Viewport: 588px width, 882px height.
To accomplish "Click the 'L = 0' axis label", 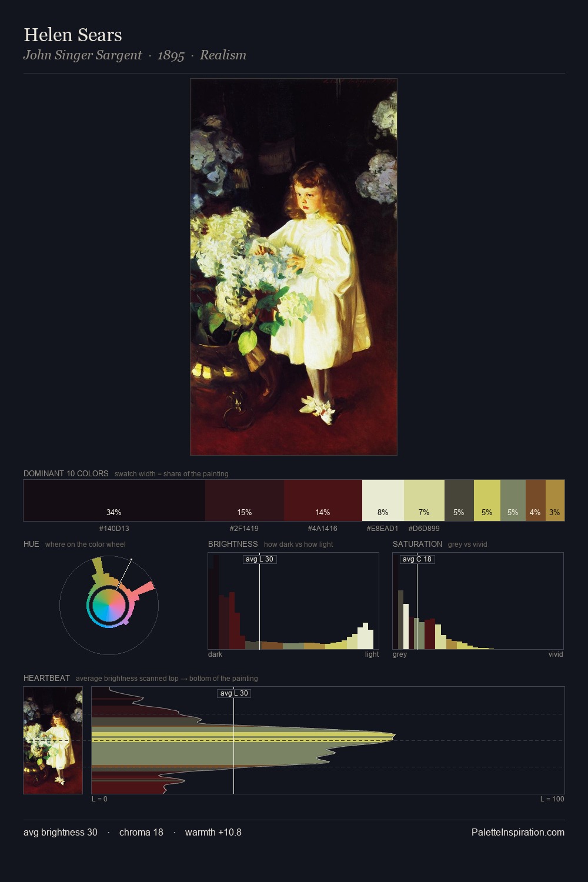I will tap(100, 799).
